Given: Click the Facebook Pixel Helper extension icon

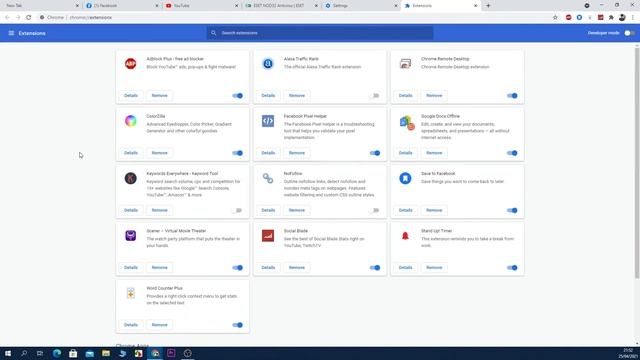Looking at the screenshot, I should [268, 121].
